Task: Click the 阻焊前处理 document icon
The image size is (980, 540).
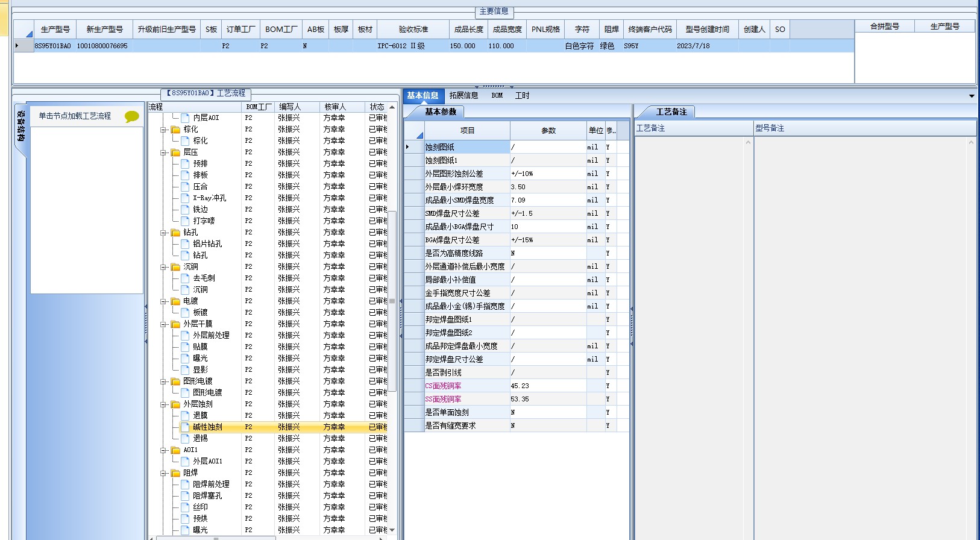Action: 186,484
